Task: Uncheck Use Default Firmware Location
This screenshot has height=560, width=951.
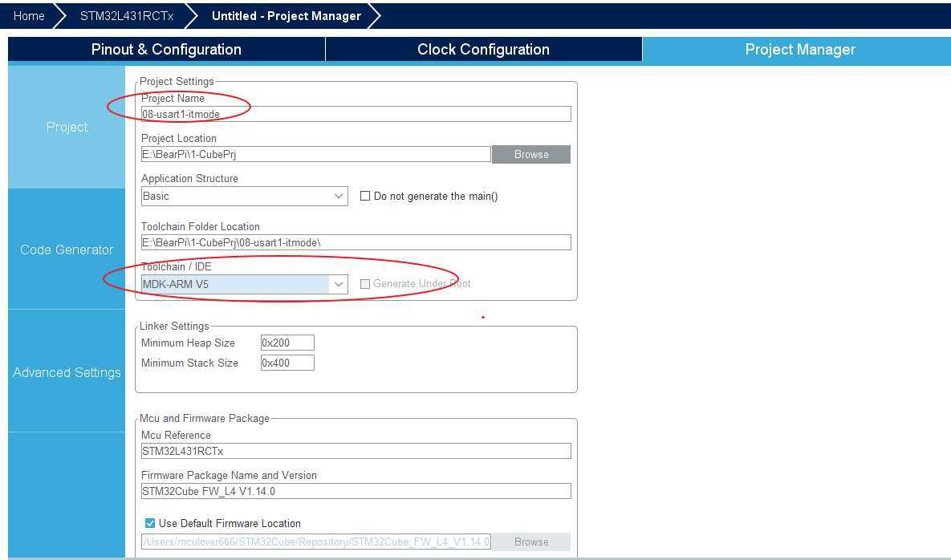Action: tap(150, 523)
